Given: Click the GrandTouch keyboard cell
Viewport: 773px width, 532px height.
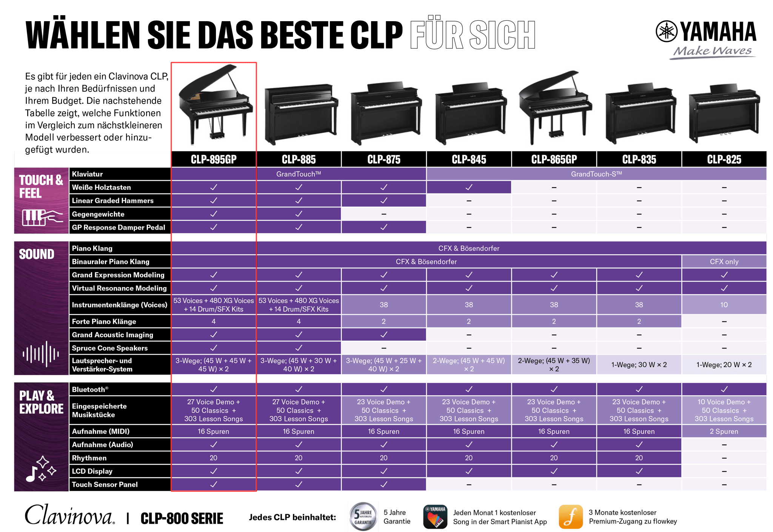Looking at the screenshot, I should pyautogui.click(x=299, y=174).
